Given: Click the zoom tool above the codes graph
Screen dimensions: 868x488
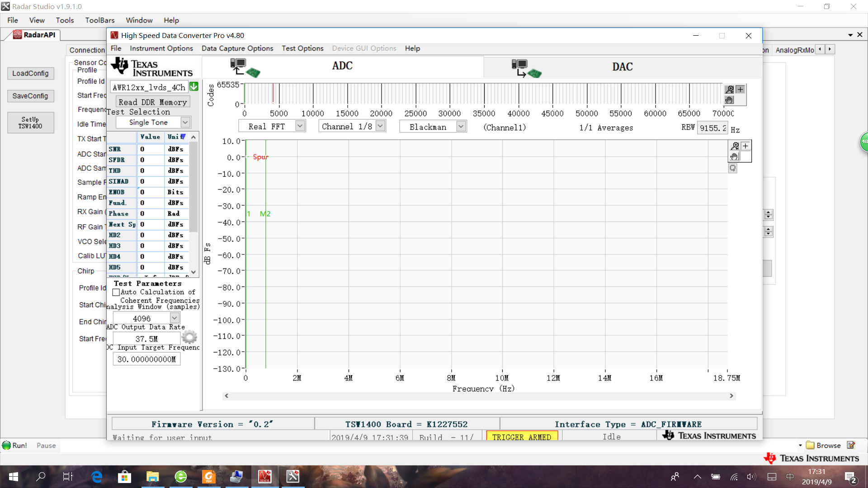Looking at the screenshot, I should 730,89.
